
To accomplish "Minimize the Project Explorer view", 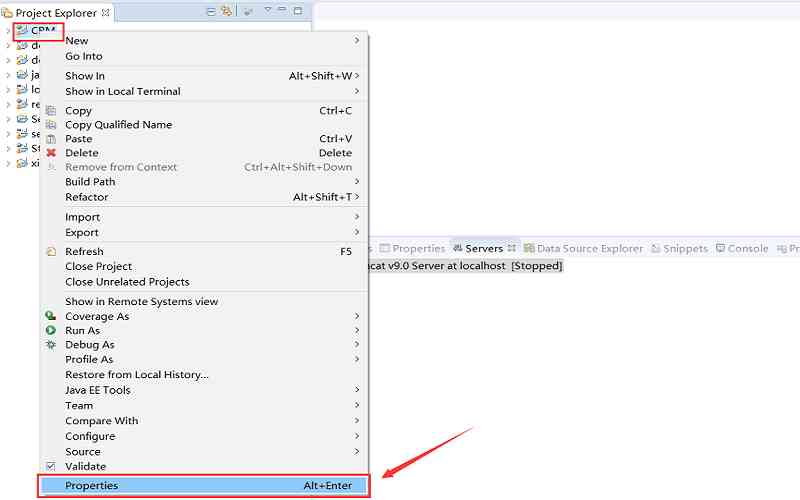I will click(283, 10).
